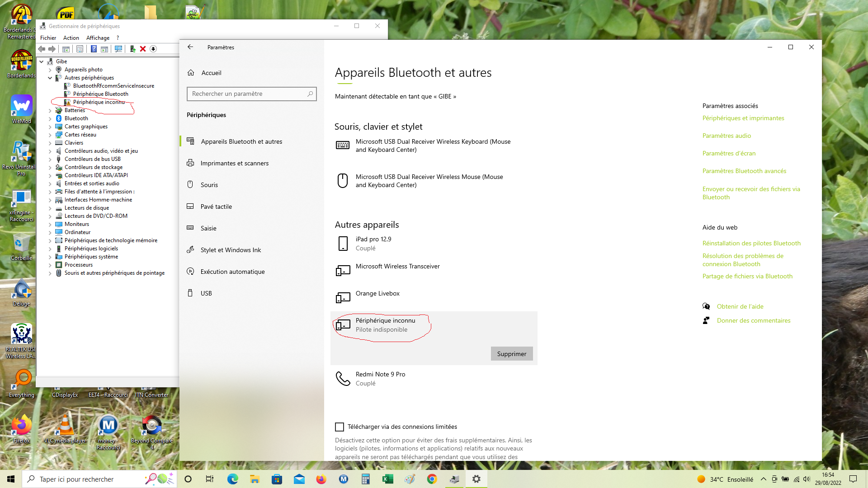This screenshot has width=868, height=488.
Task: Open Task View on the taskbar
Action: pyautogui.click(x=210, y=479)
